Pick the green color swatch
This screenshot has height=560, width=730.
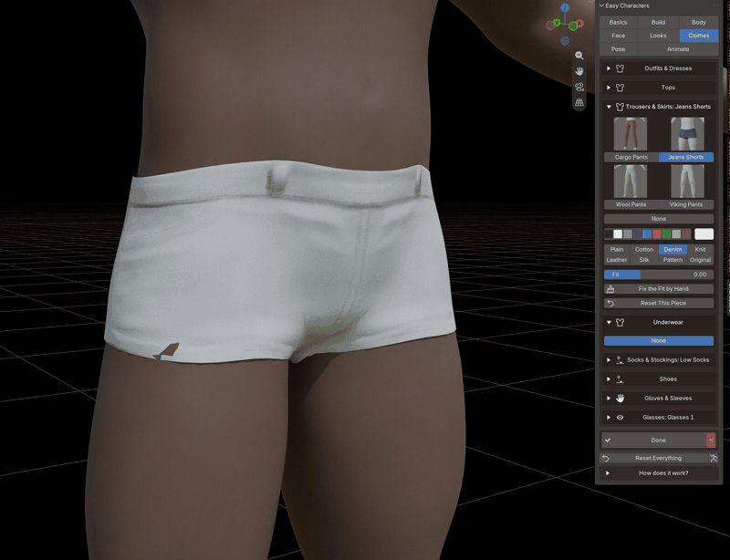[x=667, y=233]
